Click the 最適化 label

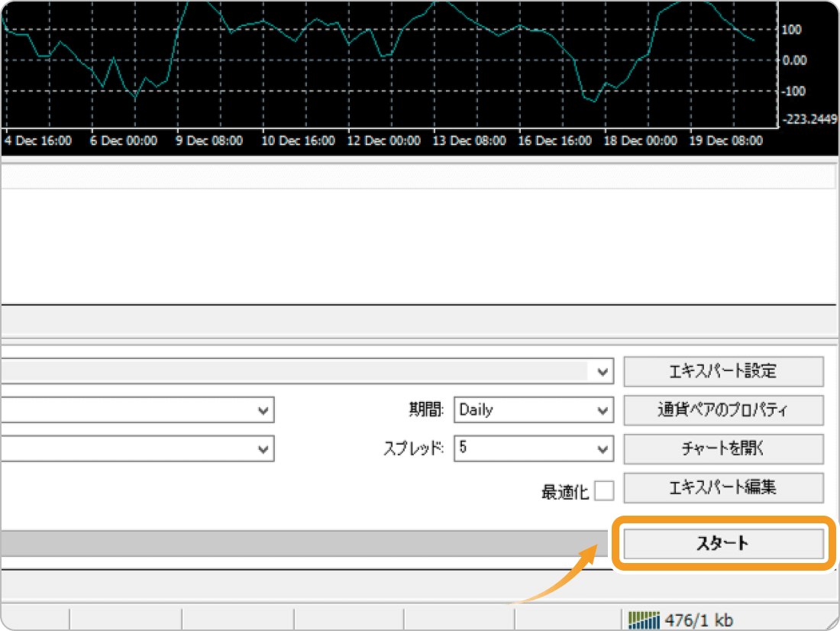pos(565,492)
